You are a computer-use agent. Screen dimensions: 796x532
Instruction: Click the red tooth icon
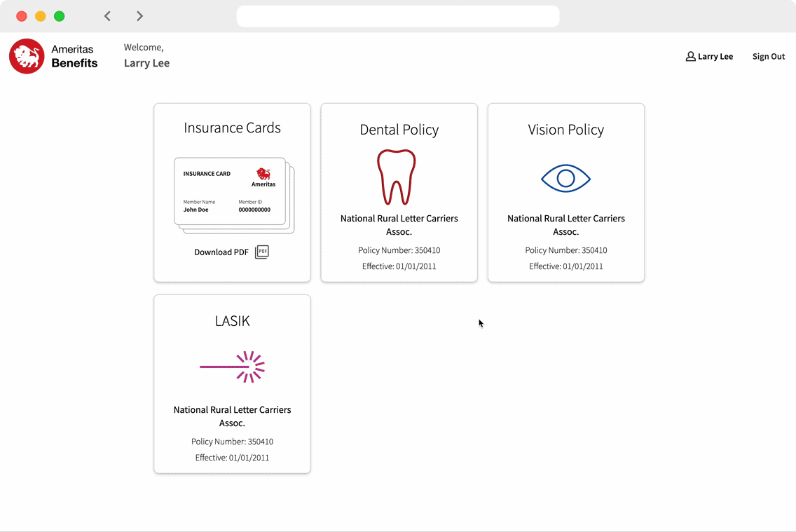397,177
